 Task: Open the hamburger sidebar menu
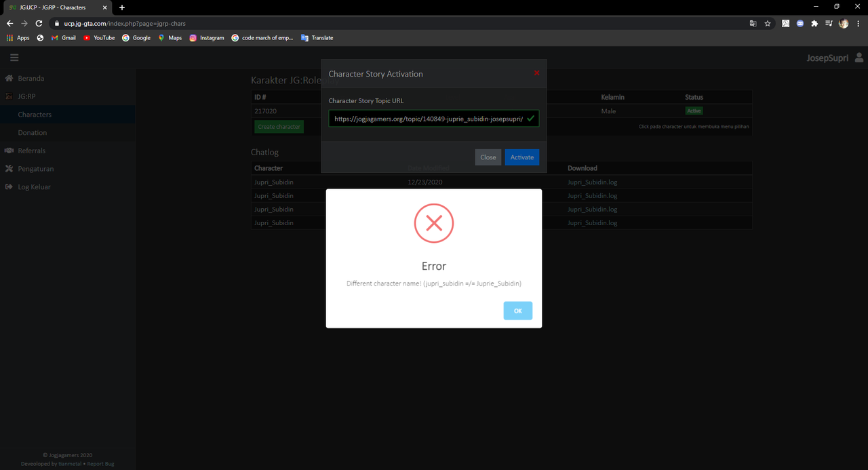point(14,58)
